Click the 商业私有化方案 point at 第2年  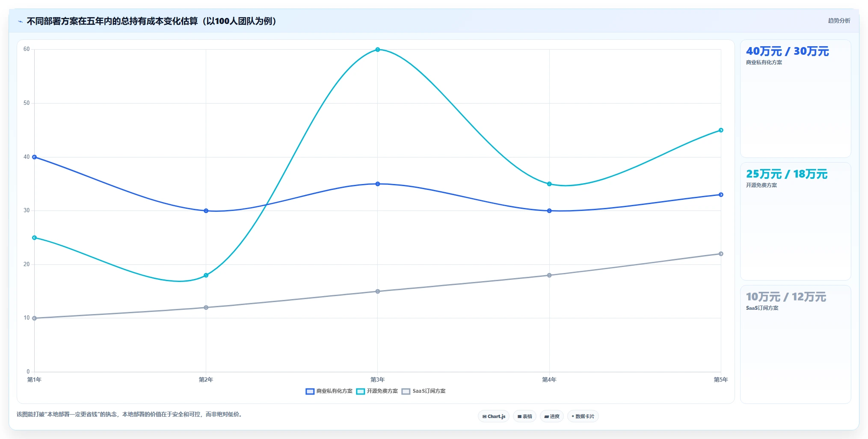206,211
